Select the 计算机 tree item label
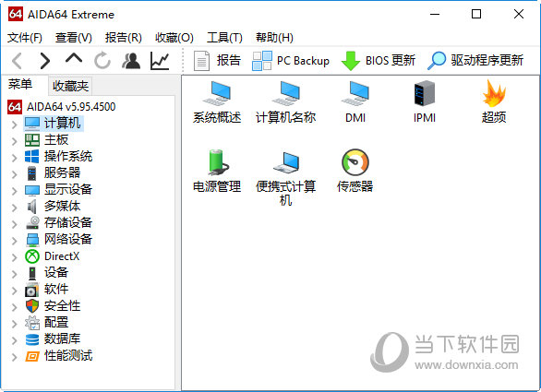Viewport: 541px width, 392px height. 62,124
